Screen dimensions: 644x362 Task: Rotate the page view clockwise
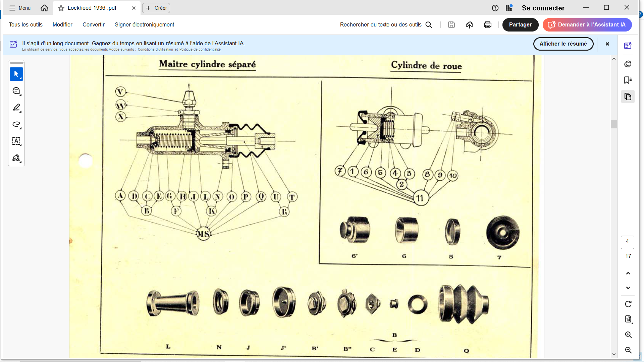pos(628,304)
